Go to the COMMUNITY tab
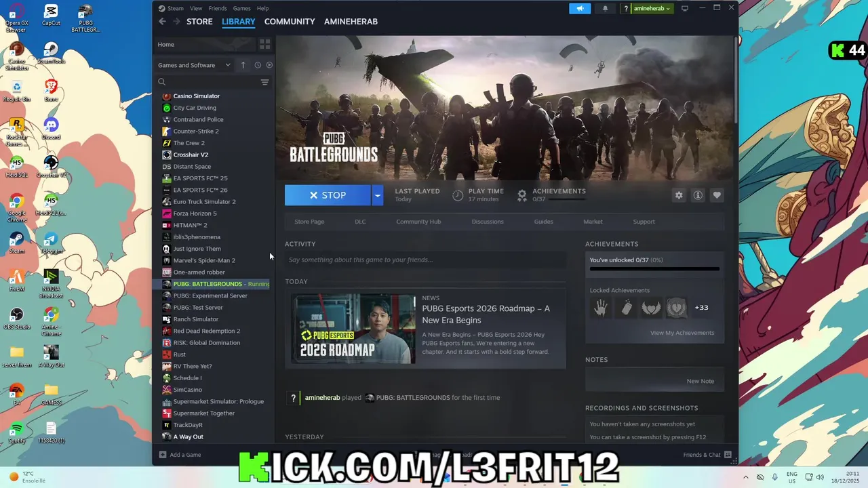Screen dimensions: 868x488 290,22
